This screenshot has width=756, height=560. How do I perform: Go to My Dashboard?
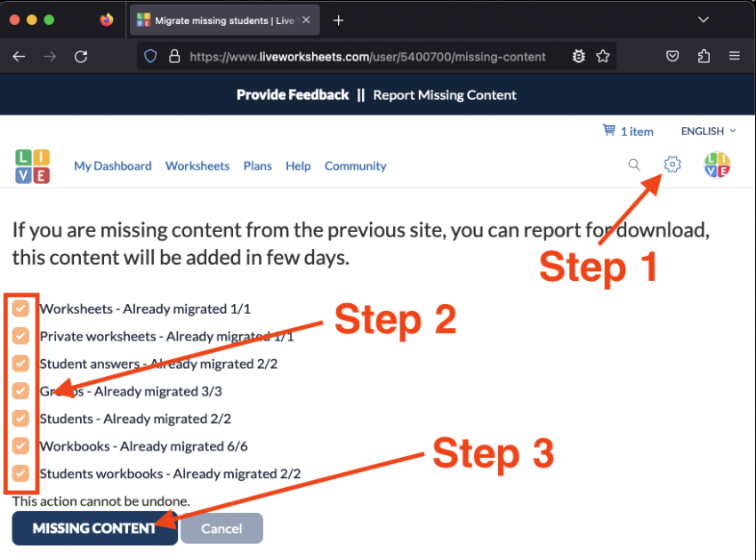pyautogui.click(x=113, y=166)
